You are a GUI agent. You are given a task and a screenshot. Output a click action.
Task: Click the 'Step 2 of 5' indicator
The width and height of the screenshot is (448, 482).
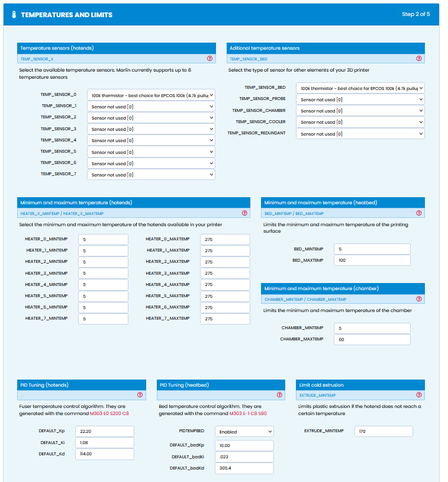pyautogui.click(x=415, y=14)
